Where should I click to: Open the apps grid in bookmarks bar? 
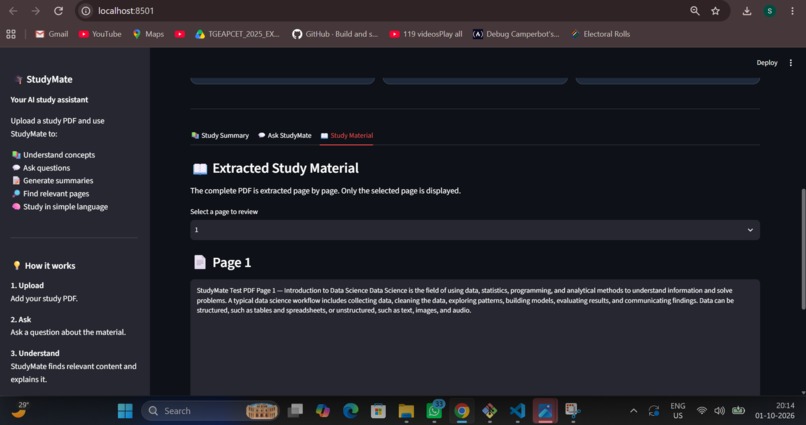tap(11, 34)
